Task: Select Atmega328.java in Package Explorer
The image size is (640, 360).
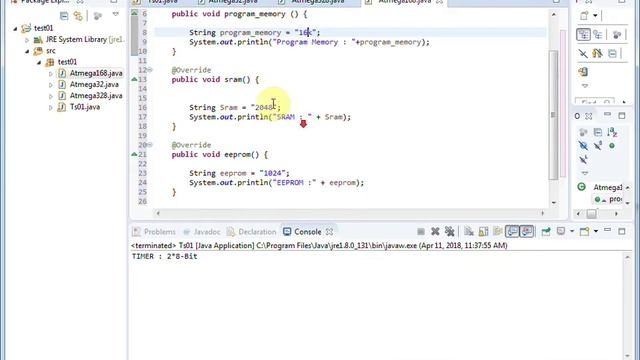Action: click(x=96, y=96)
